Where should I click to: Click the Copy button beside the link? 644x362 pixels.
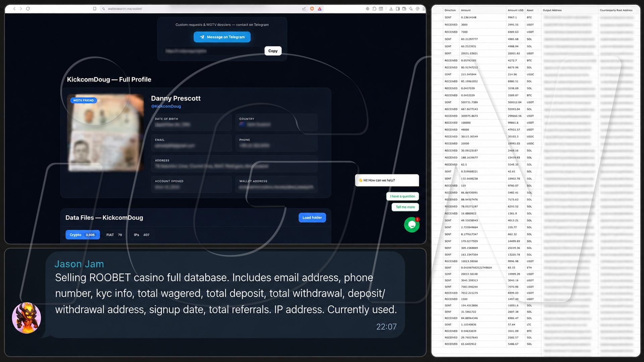click(x=273, y=51)
